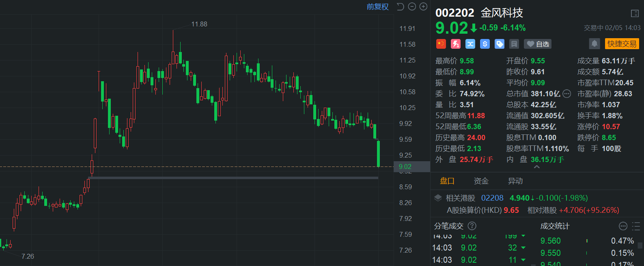
Task: Click the 分笔成交 row with volume 11
Action: 479,260
